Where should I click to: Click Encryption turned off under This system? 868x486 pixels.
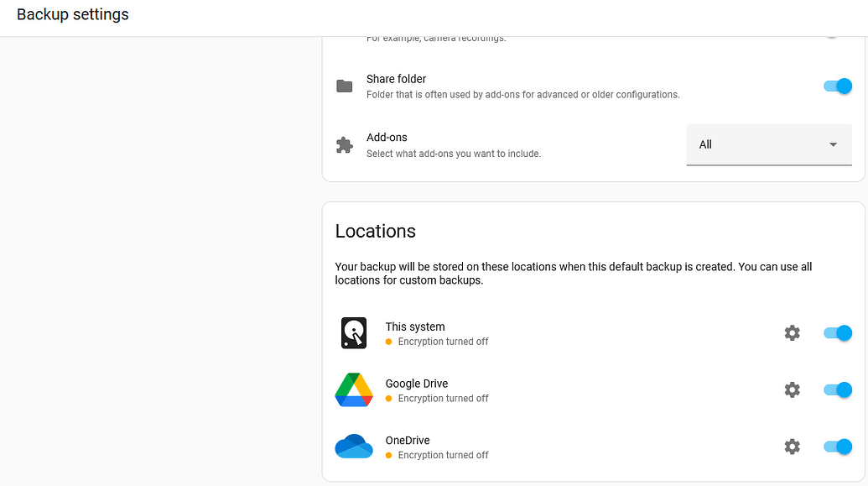443,342
